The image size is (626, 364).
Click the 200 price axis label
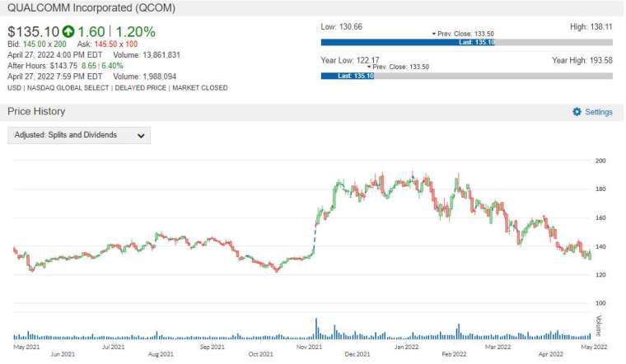click(x=600, y=161)
